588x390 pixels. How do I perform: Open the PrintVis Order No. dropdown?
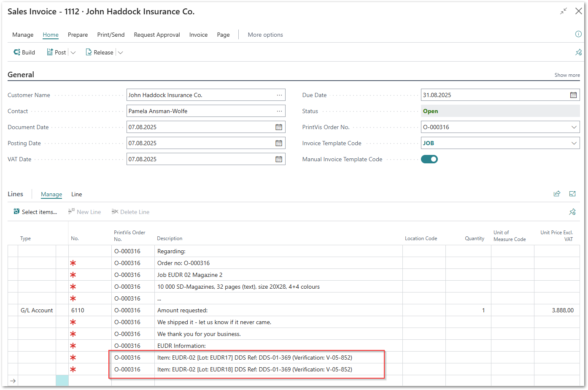pyautogui.click(x=574, y=127)
